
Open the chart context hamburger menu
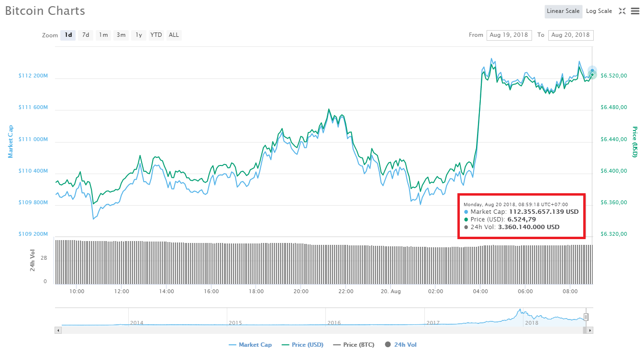[636, 11]
